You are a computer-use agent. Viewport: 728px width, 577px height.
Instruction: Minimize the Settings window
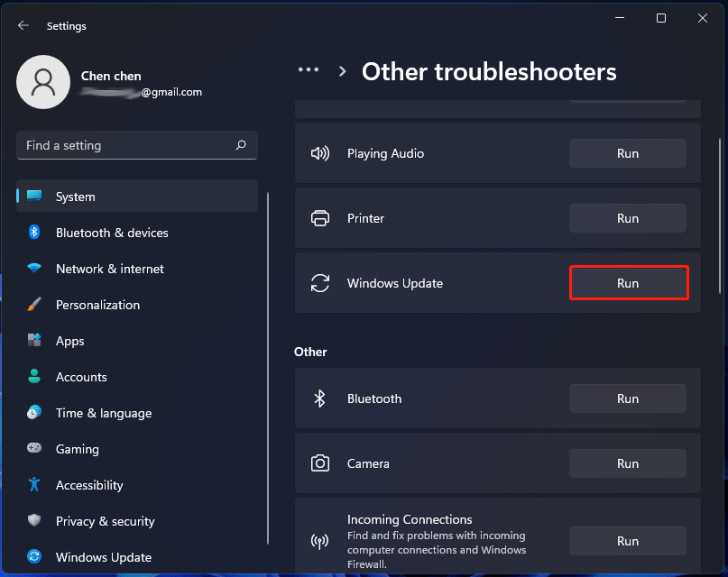pyautogui.click(x=620, y=18)
